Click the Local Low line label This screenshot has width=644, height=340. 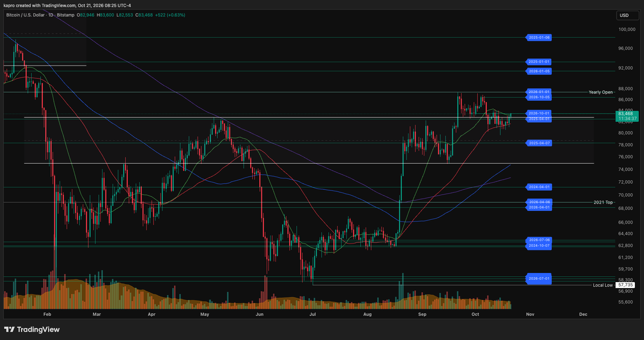tap(603, 285)
